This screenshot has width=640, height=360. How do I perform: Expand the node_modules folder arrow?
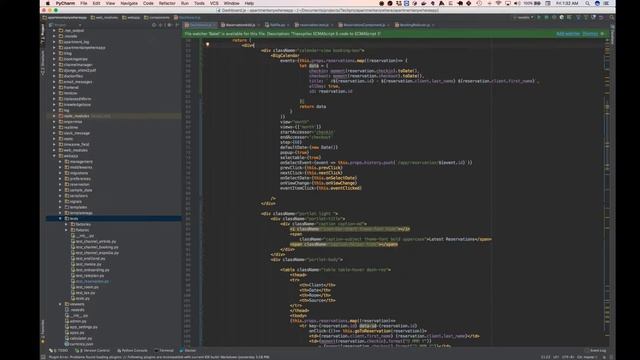[x=54, y=116]
